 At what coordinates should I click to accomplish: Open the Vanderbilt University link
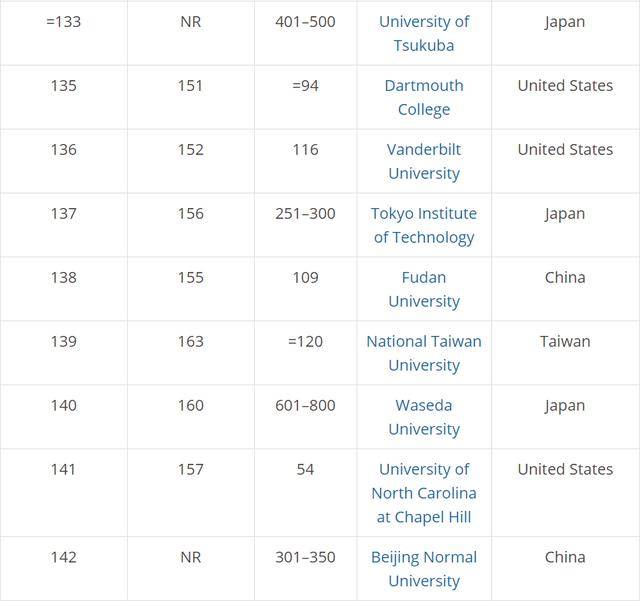point(424,161)
